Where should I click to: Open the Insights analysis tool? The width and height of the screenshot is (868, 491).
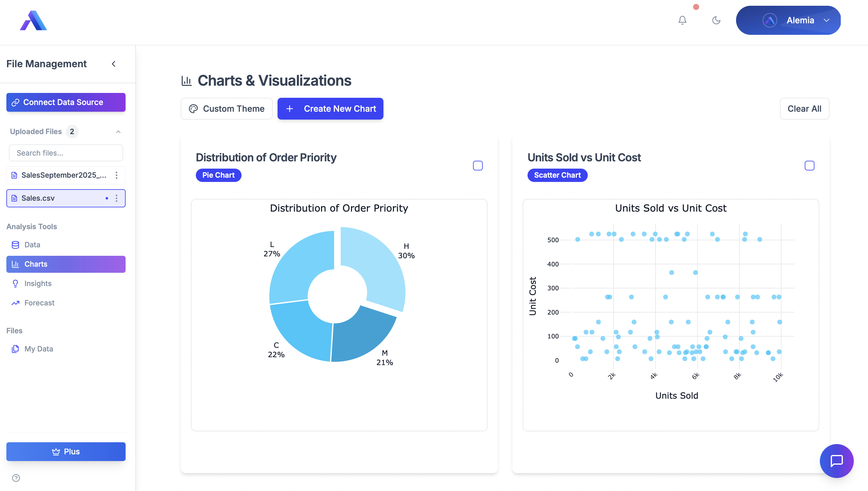click(38, 283)
